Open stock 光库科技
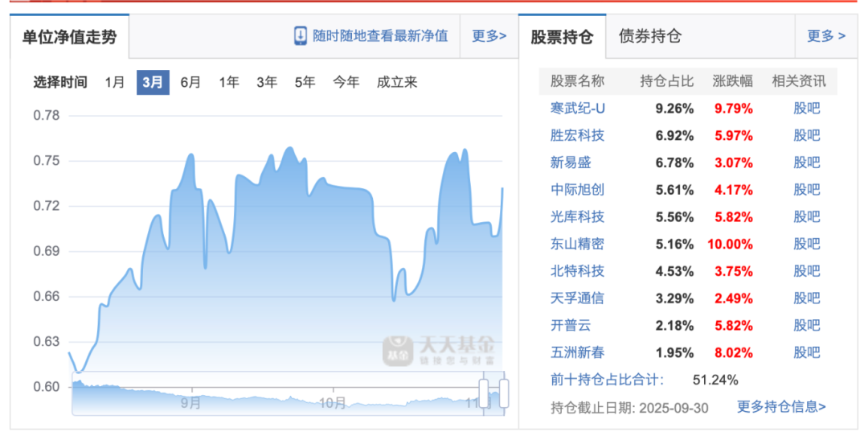 577,217
